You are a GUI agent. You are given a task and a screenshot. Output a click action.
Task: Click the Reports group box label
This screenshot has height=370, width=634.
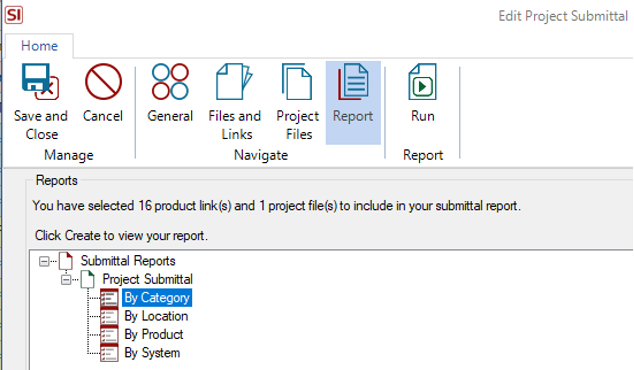(57, 180)
